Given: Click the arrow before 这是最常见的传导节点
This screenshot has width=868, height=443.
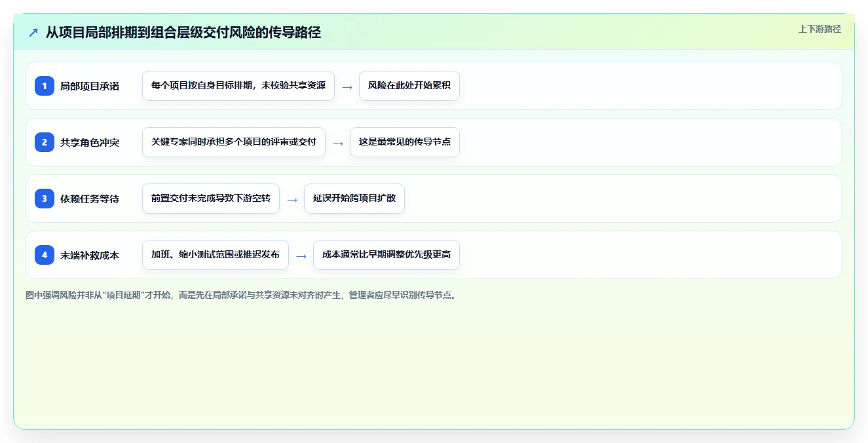Looking at the screenshot, I should coord(338,144).
